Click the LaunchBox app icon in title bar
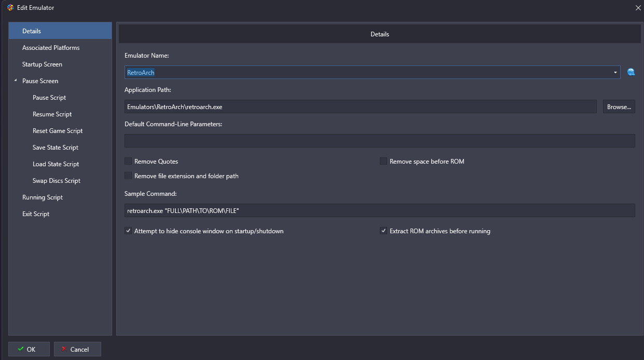Image resolution: width=644 pixels, height=360 pixels. (10, 8)
